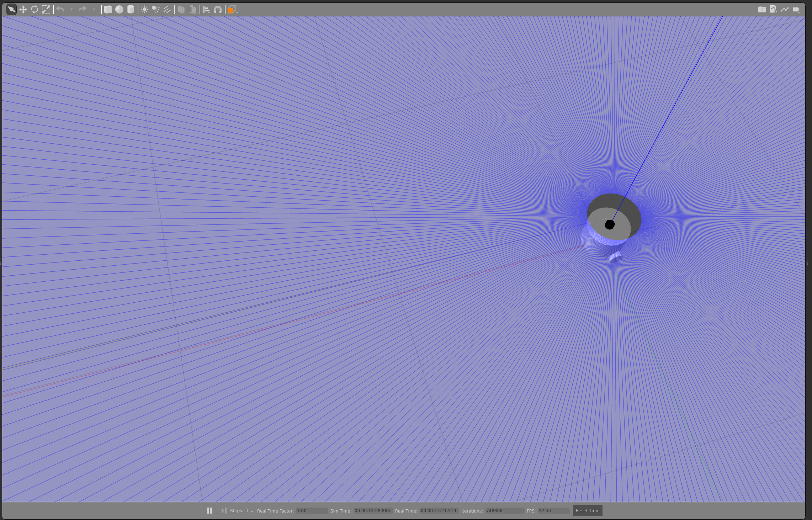Screen dimensions: 812x520
Task: Click the Iterations value 748866
Action: coord(505,511)
